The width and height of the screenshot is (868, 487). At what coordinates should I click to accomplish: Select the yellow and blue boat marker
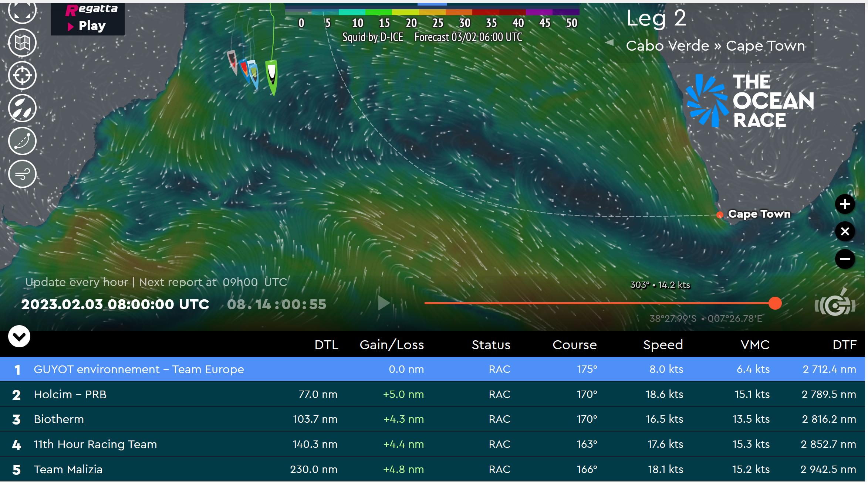click(x=253, y=75)
